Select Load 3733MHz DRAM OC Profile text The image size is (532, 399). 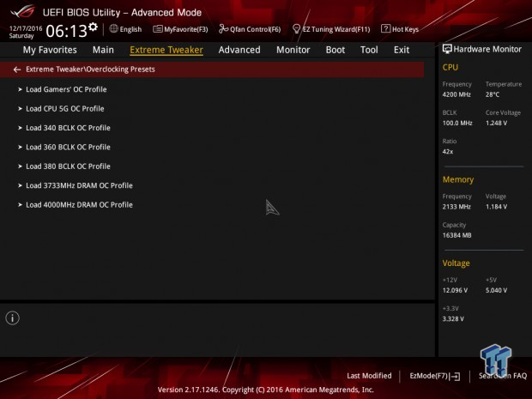(80, 185)
